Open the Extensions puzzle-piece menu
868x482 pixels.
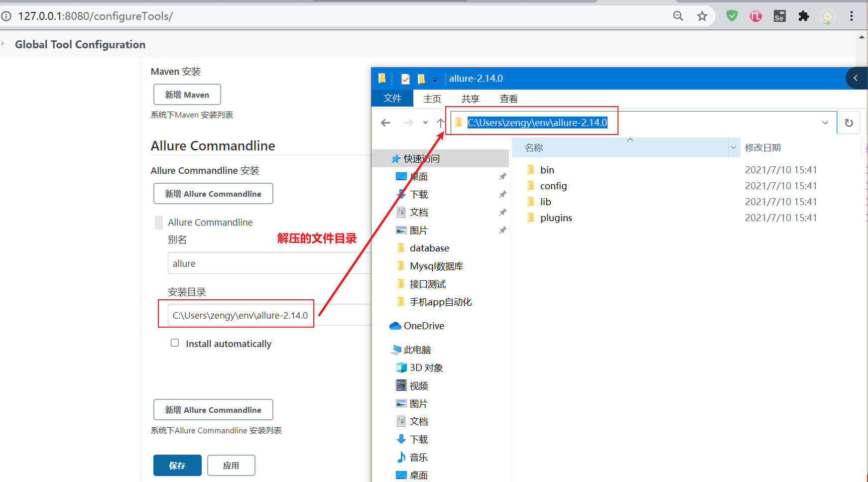[804, 16]
